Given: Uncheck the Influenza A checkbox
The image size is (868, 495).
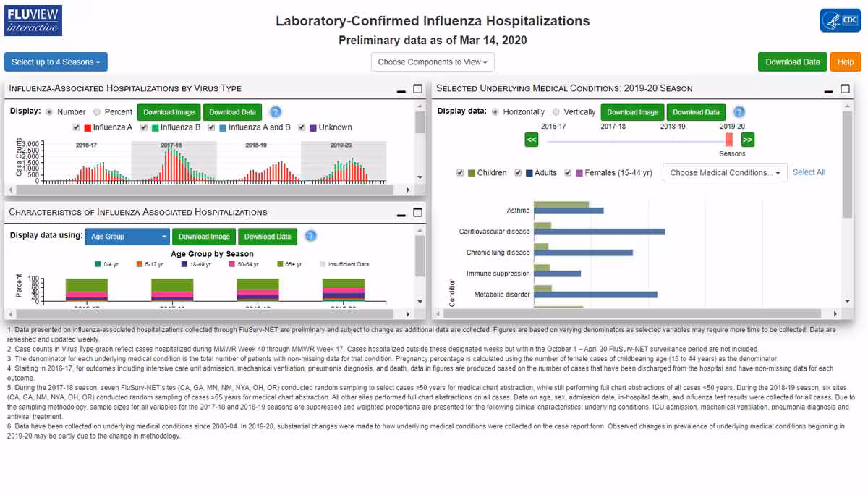Looking at the screenshot, I should (75, 128).
